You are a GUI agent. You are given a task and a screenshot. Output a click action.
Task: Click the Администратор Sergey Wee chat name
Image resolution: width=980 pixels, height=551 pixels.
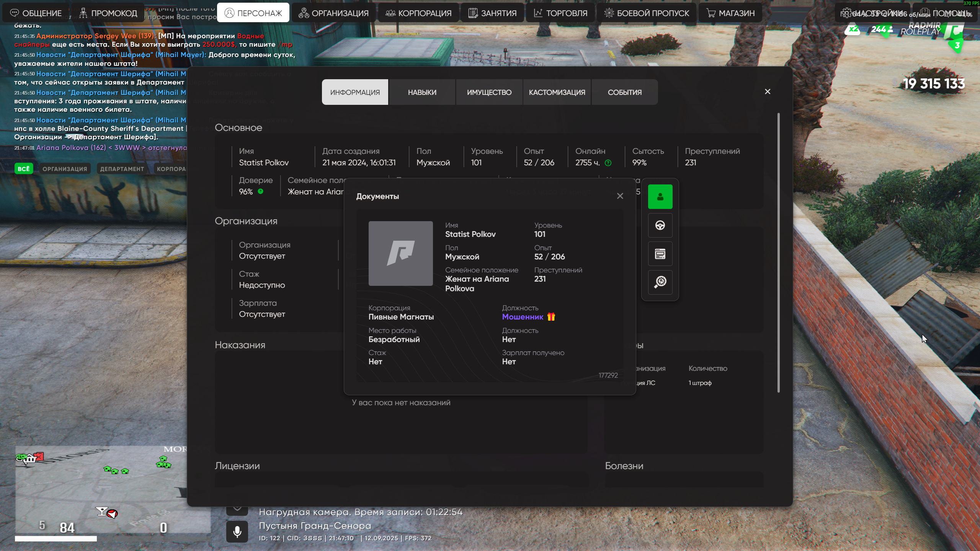pyautogui.click(x=96, y=36)
